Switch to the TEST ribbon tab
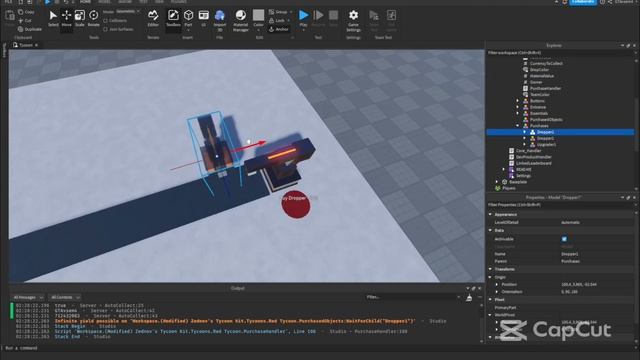Image resolution: width=640 pixels, height=360 pixels. [143, 2]
